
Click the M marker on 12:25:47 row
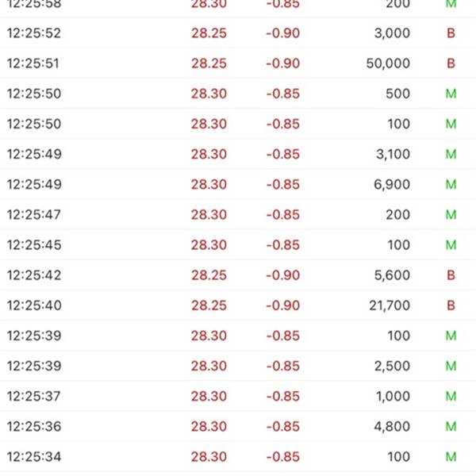pyautogui.click(x=451, y=215)
